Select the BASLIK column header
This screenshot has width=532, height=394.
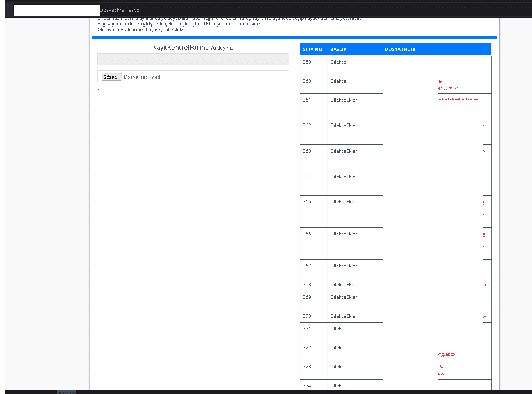click(339, 50)
